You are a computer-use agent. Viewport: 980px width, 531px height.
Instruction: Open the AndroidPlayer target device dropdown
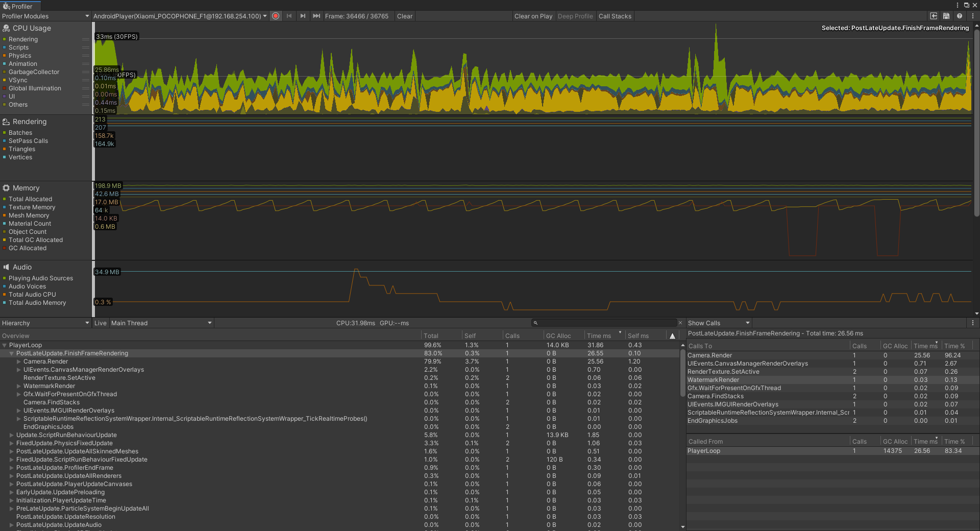point(180,16)
